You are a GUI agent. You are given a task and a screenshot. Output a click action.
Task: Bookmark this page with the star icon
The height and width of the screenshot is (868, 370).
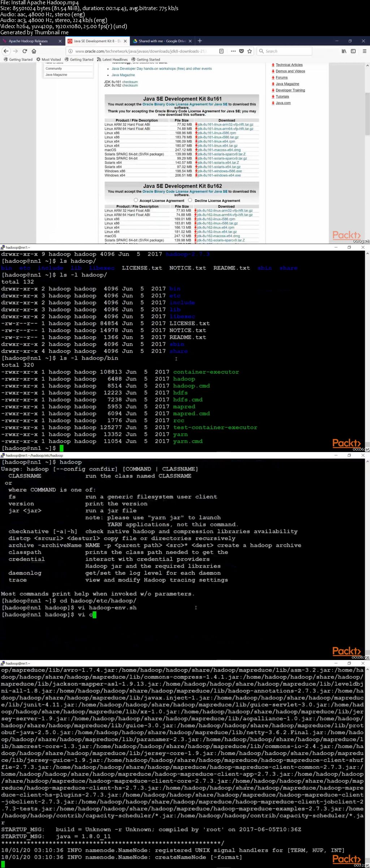249,51
